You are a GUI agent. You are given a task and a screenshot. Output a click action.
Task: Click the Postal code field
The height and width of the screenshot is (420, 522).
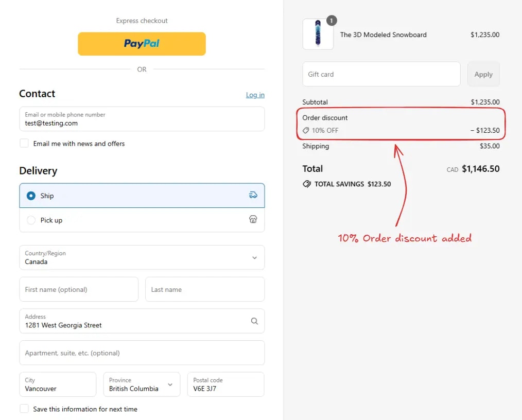pos(226,384)
